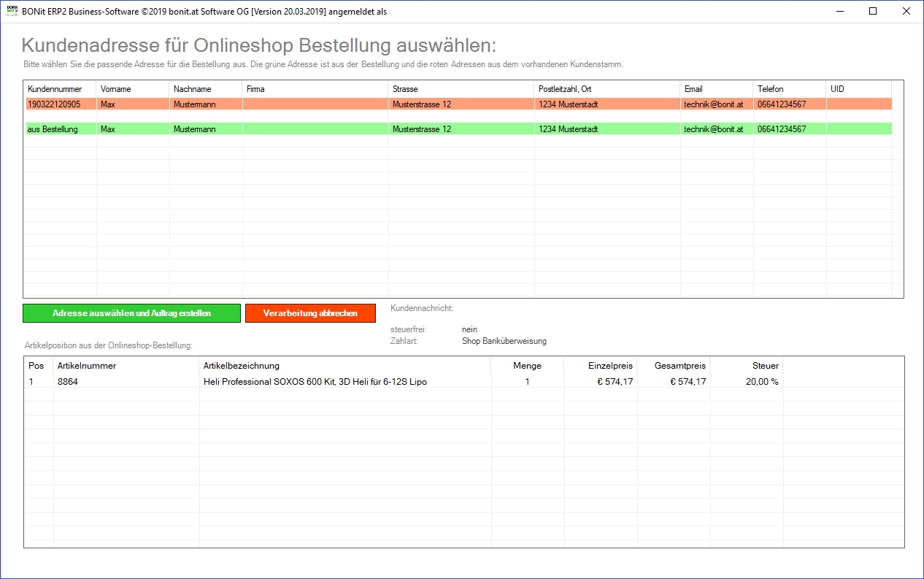Select the red customer row 190322120905
Image resolution: width=924 pixels, height=579 pixels.
(458, 104)
